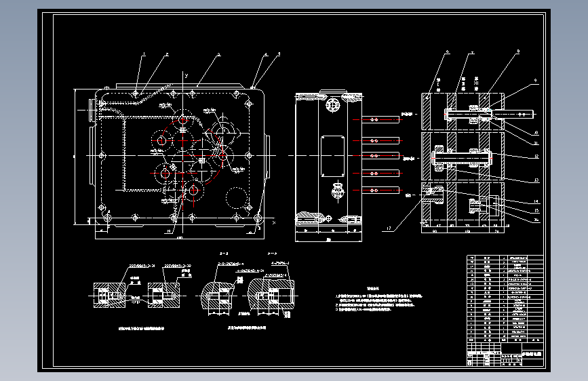Click balloon number 15 beside shaft section view
The image size is (588, 381).
coord(536,211)
